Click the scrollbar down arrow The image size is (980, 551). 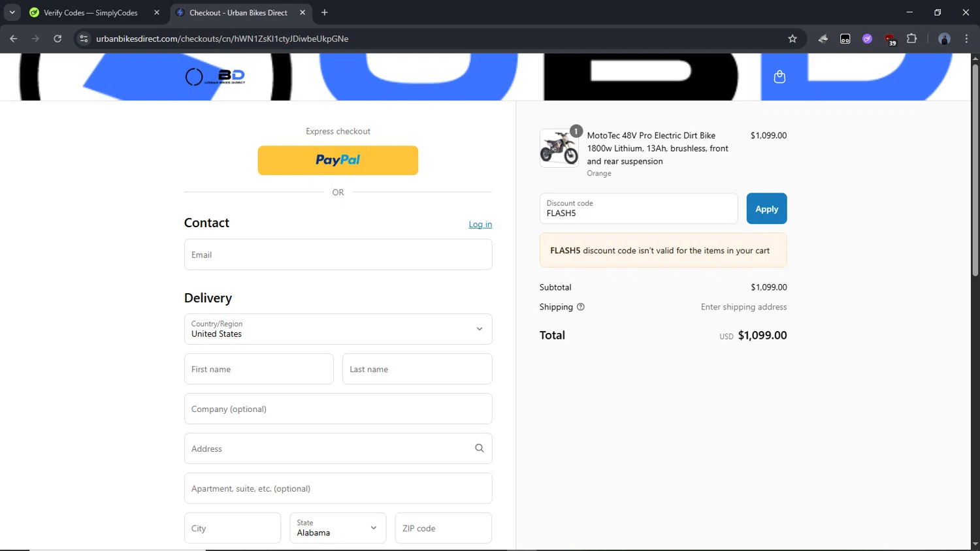tap(975, 544)
